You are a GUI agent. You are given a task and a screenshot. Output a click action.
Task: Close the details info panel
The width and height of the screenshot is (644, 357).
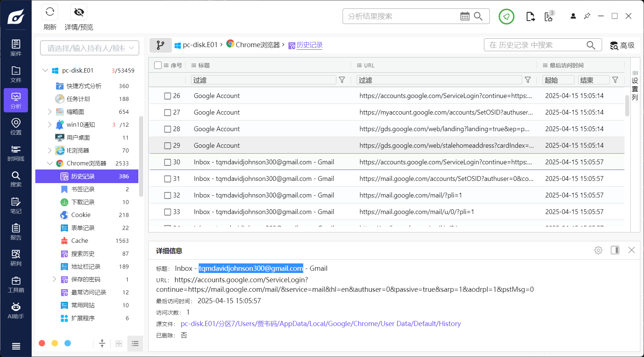[631, 250]
